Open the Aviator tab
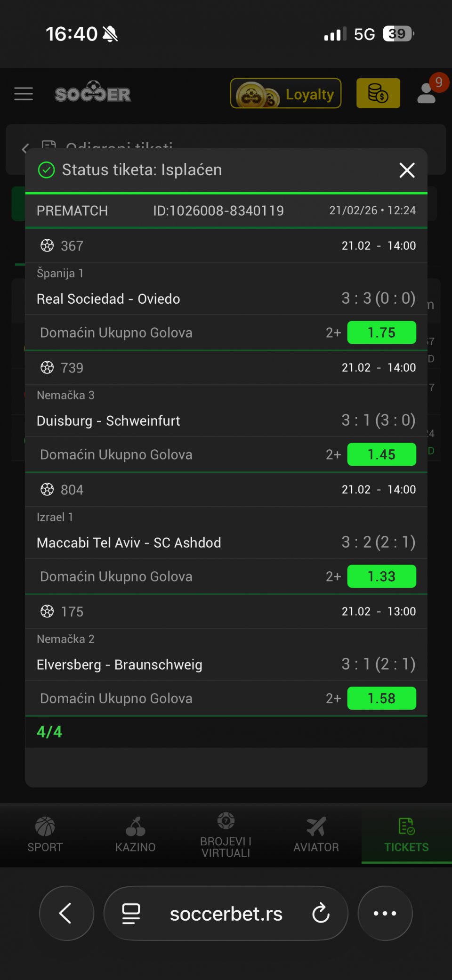The height and width of the screenshot is (980, 452). [x=316, y=834]
